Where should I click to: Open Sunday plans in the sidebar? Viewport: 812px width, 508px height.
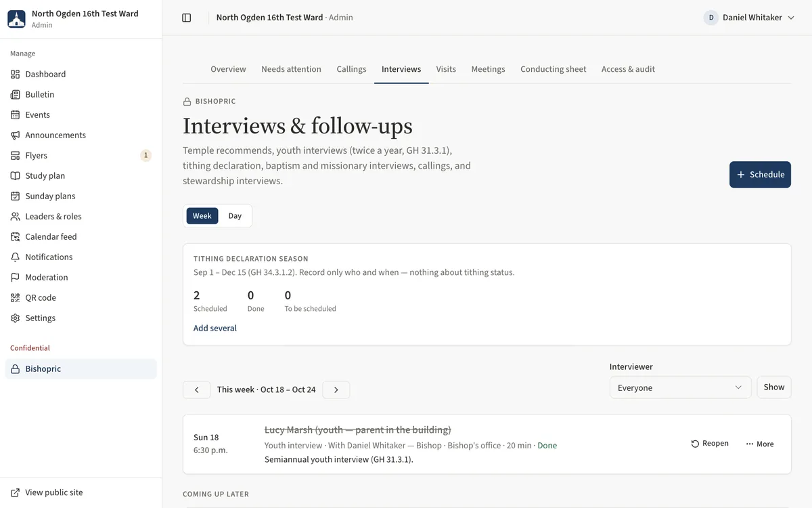tap(81, 196)
